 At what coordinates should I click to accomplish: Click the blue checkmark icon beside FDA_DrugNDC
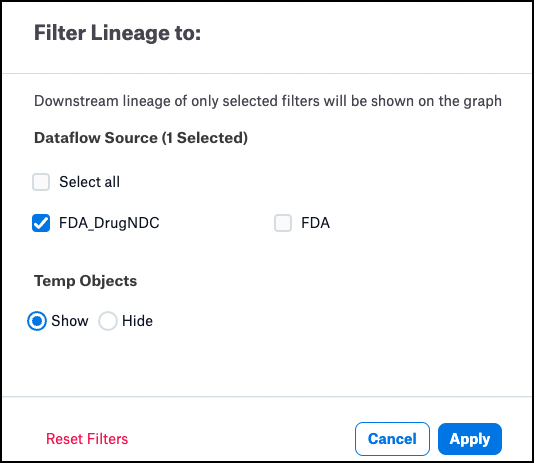[x=41, y=223]
